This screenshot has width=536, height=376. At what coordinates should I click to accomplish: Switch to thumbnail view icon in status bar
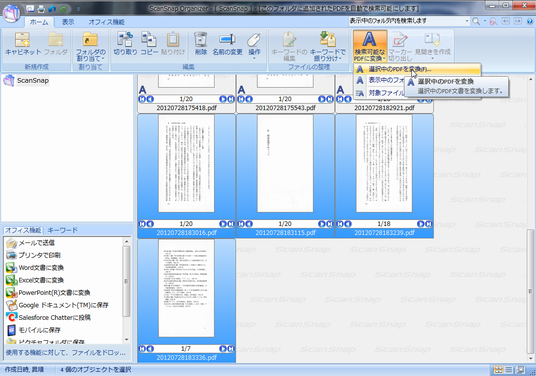pyautogui.click(x=499, y=370)
